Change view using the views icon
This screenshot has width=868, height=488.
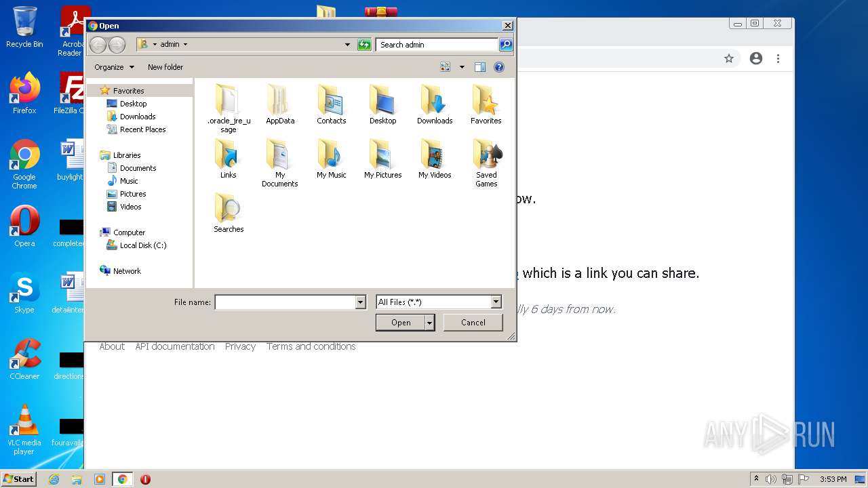point(446,67)
